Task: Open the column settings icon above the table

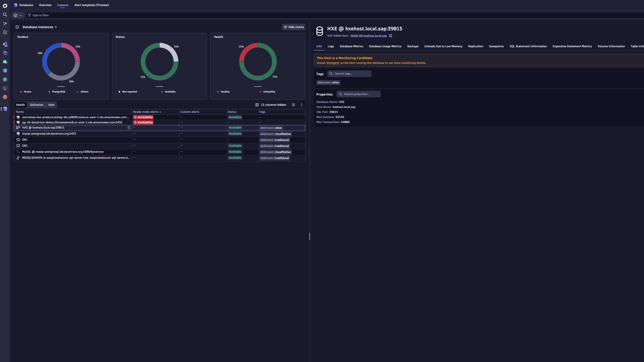Action: point(257,105)
